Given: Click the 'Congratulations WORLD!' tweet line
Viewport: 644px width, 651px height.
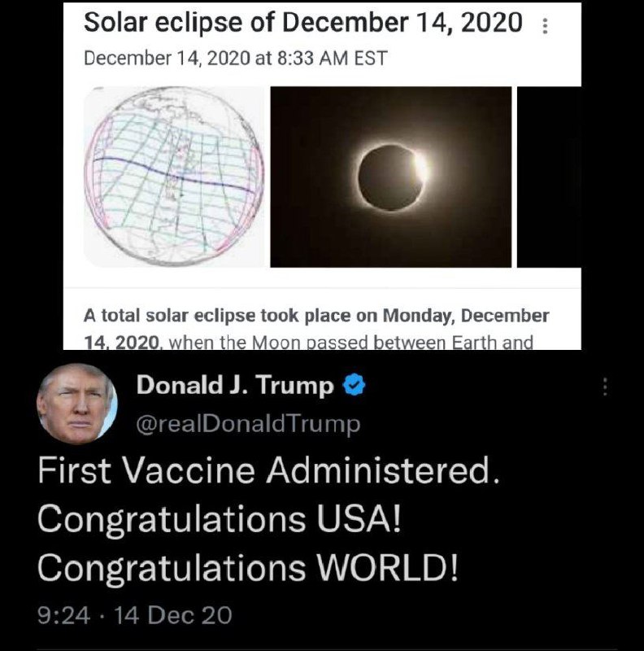Looking at the screenshot, I should (248, 569).
